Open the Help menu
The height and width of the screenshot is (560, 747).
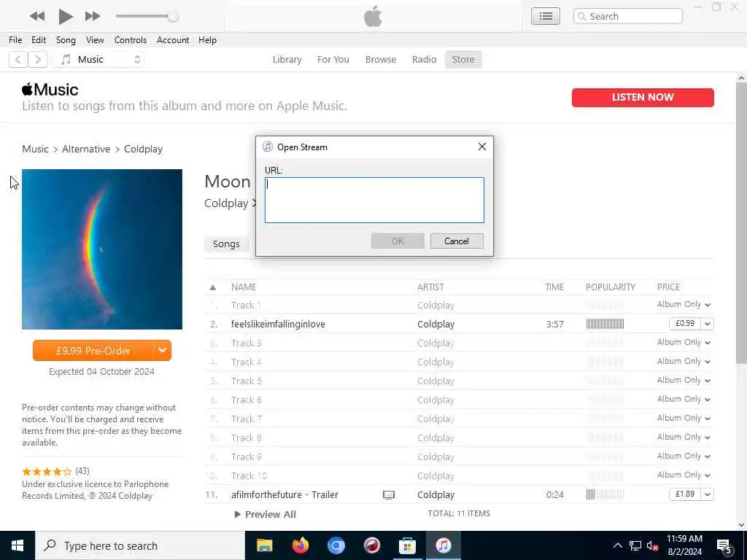click(207, 40)
